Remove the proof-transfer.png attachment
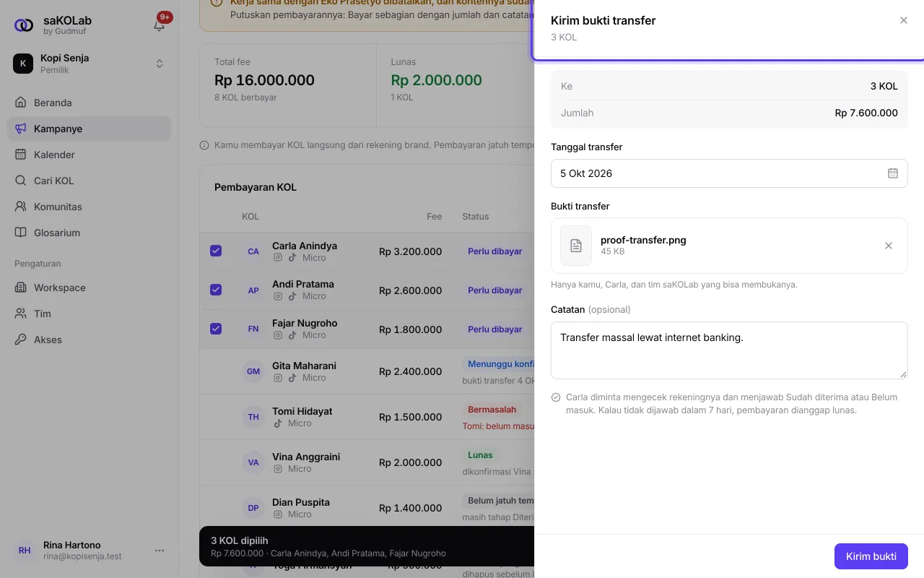This screenshot has width=924, height=578. [x=889, y=246]
